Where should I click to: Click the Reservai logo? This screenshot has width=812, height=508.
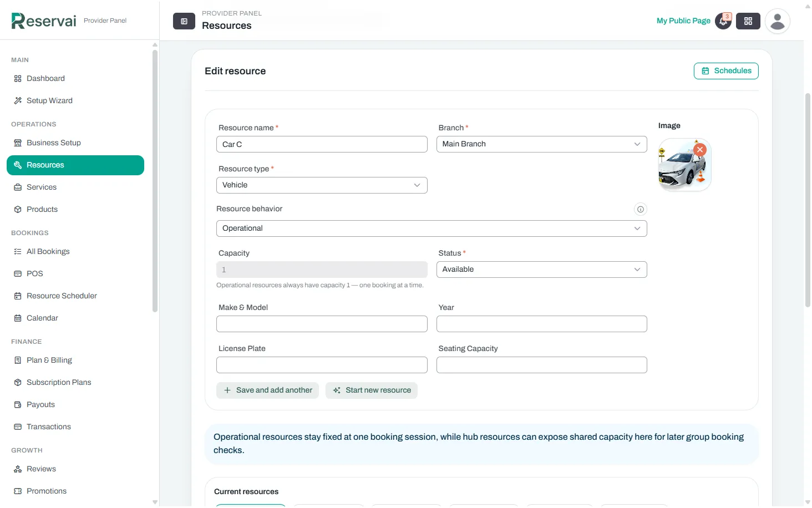tap(44, 21)
